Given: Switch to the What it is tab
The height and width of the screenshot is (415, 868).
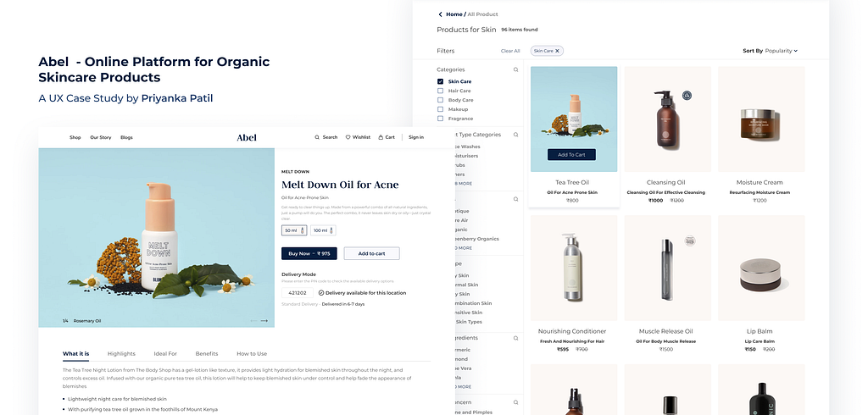Looking at the screenshot, I should (x=75, y=353).
